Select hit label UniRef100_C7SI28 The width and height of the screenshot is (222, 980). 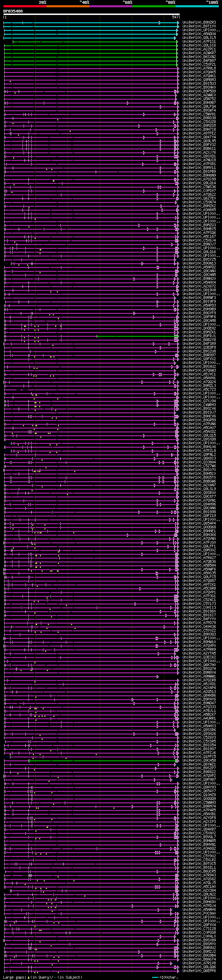pos(199,928)
